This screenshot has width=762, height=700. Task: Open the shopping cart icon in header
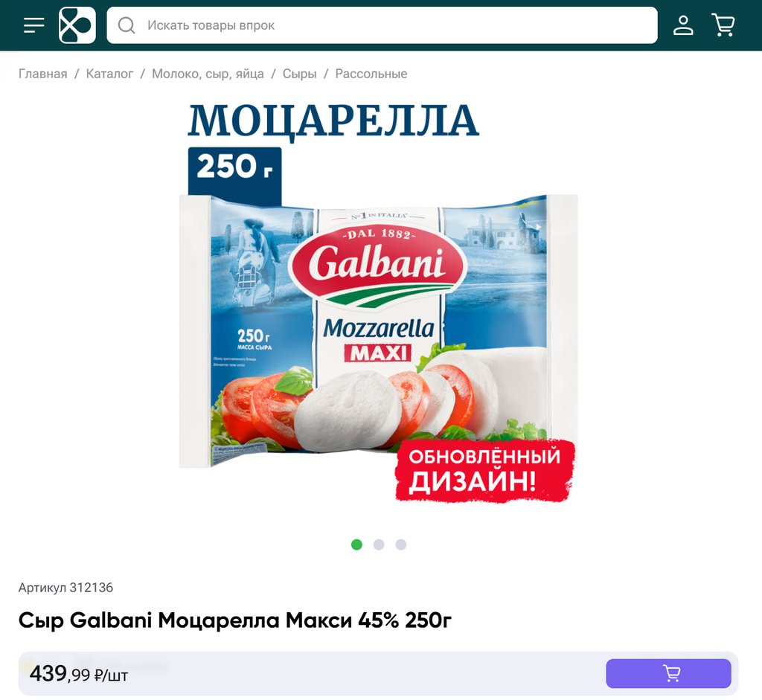[723, 25]
